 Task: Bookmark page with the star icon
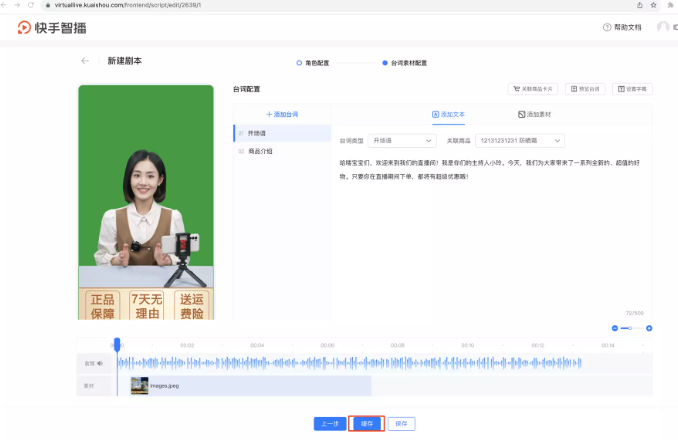653,5
